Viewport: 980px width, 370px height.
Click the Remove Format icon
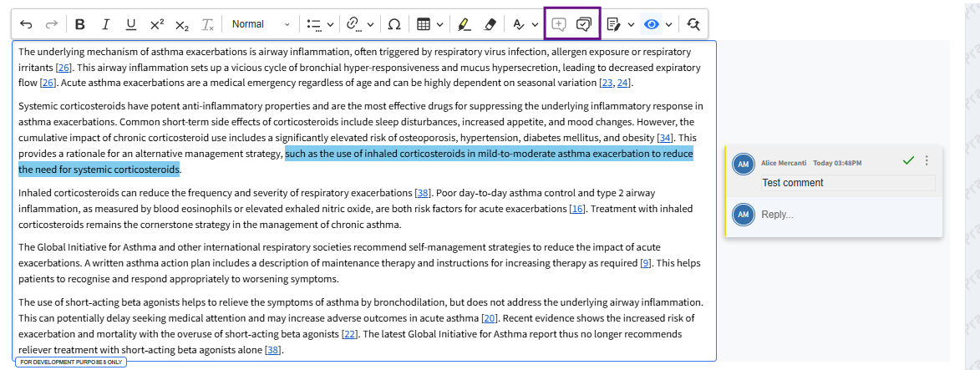click(x=208, y=24)
